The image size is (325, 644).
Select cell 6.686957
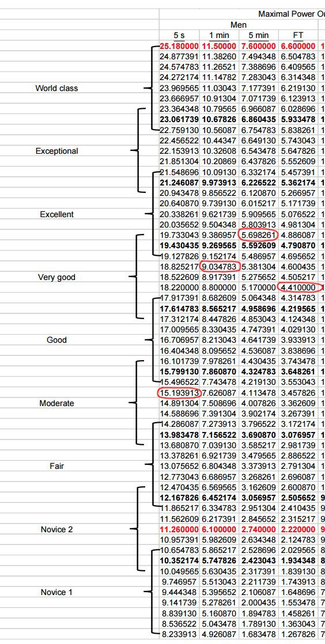click(x=219, y=477)
